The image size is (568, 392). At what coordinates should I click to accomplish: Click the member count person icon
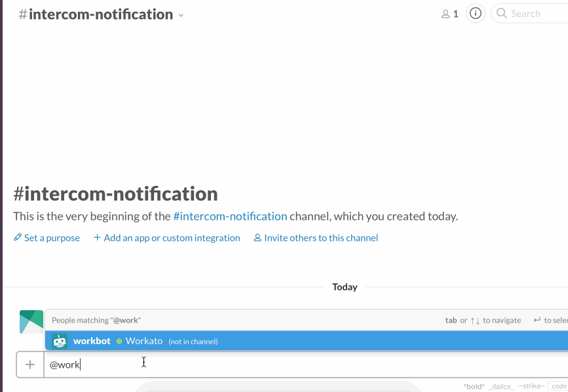445,14
